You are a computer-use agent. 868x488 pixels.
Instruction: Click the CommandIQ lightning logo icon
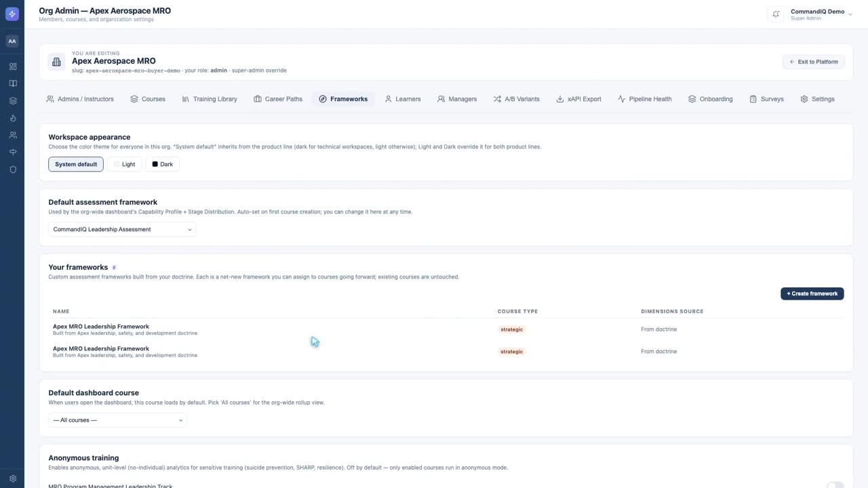pyautogui.click(x=12, y=14)
